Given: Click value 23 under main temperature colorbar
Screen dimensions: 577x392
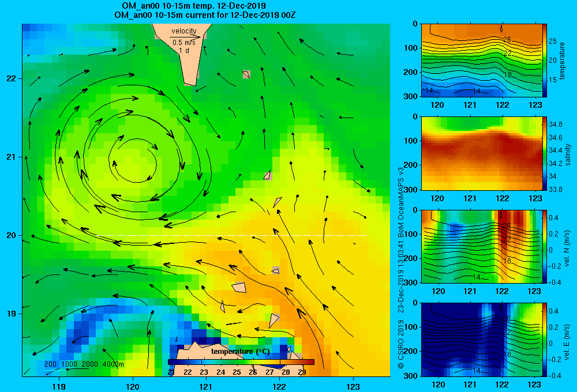Looking at the screenshot, I should click(x=204, y=372).
